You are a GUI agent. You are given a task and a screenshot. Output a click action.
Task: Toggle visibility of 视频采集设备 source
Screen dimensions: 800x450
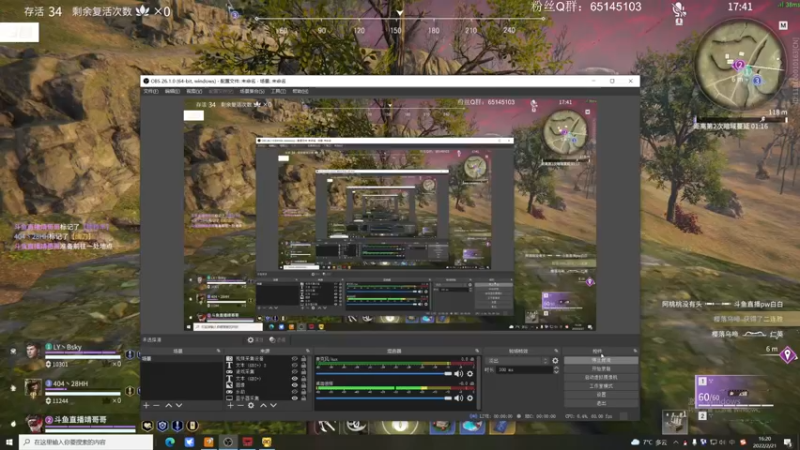click(x=294, y=359)
